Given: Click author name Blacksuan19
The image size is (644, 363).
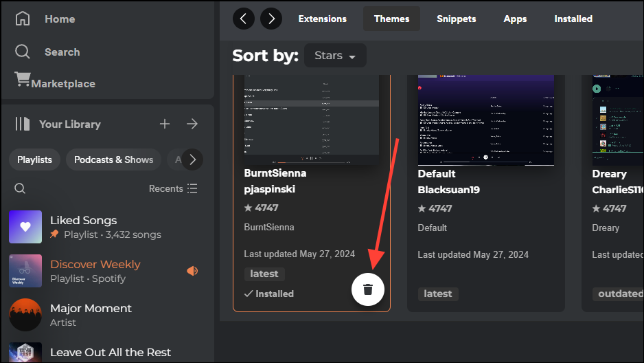Looking at the screenshot, I should pos(448,190).
